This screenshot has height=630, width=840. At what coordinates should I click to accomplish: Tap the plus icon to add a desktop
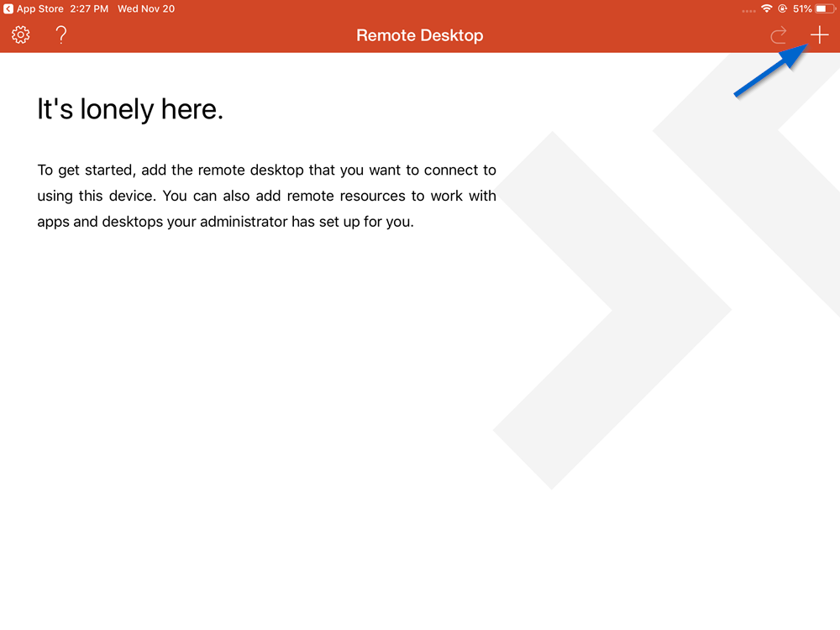819,35
